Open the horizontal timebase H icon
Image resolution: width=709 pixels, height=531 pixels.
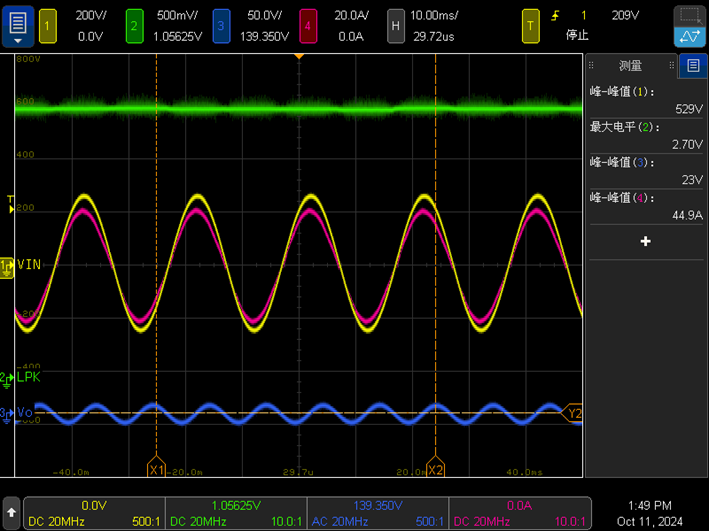[x=396, y=26]
